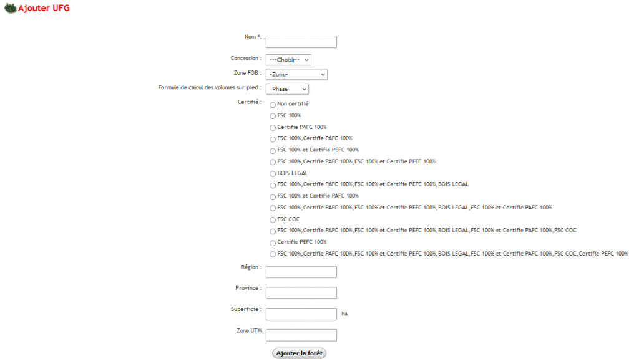
Task: Pick the FSC COC certification option
Action: (272, 219)
